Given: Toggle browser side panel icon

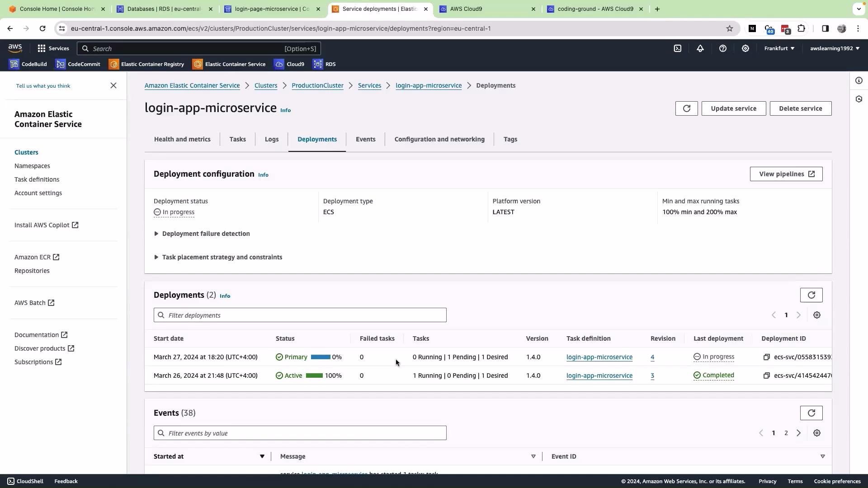Looking at the screenshot, I should [825, 28].
